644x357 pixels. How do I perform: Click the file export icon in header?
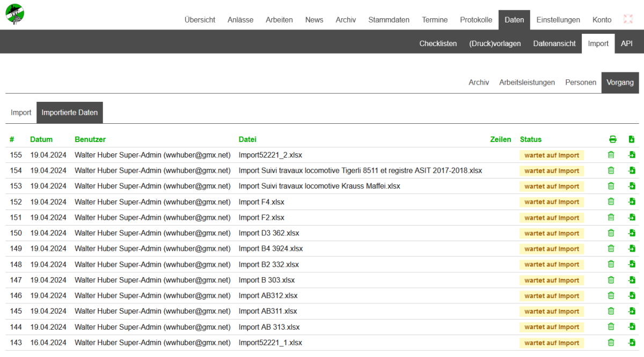click(x=632, y=139)
